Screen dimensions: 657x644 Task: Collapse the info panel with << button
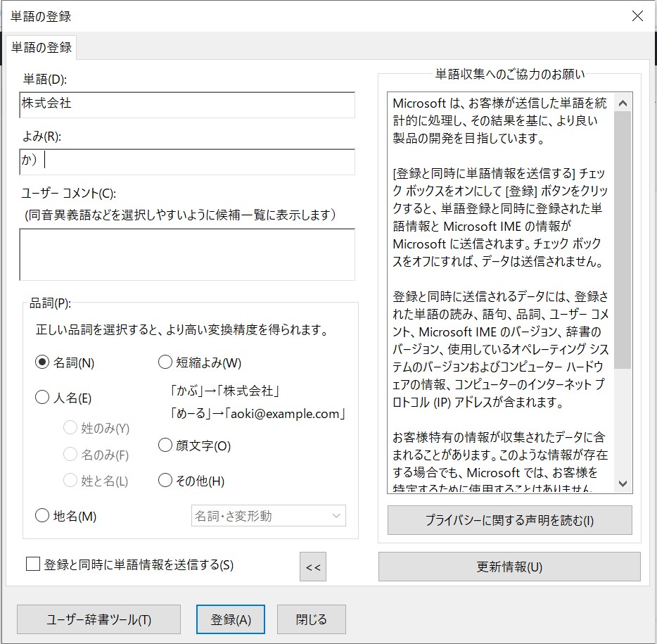tap(312, 567)
